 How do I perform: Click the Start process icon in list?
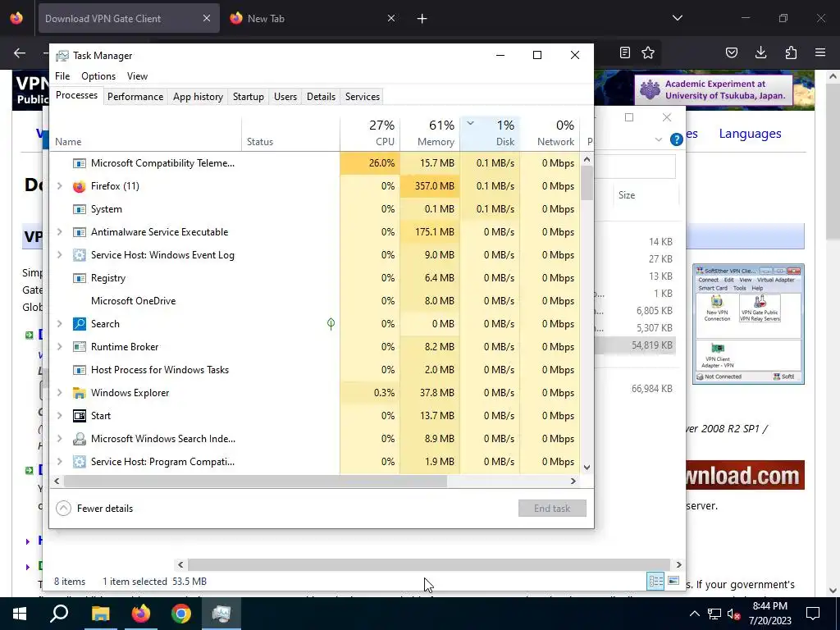[x=80, y=416]
